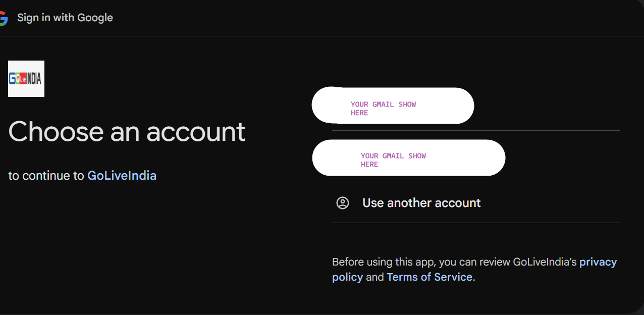Click the 'Before using this app' notice text
644x315 pixels.
(x=474, y=270)
